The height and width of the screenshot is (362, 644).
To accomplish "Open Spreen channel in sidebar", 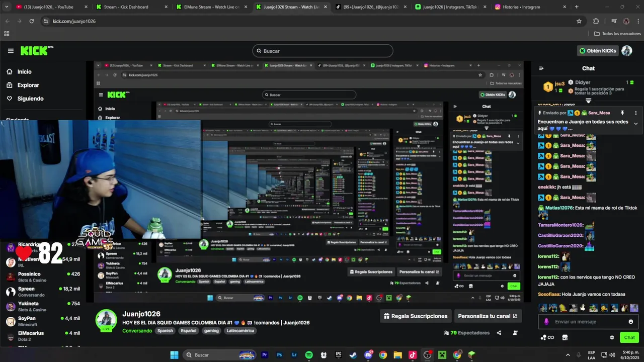I will pos(43,292).
